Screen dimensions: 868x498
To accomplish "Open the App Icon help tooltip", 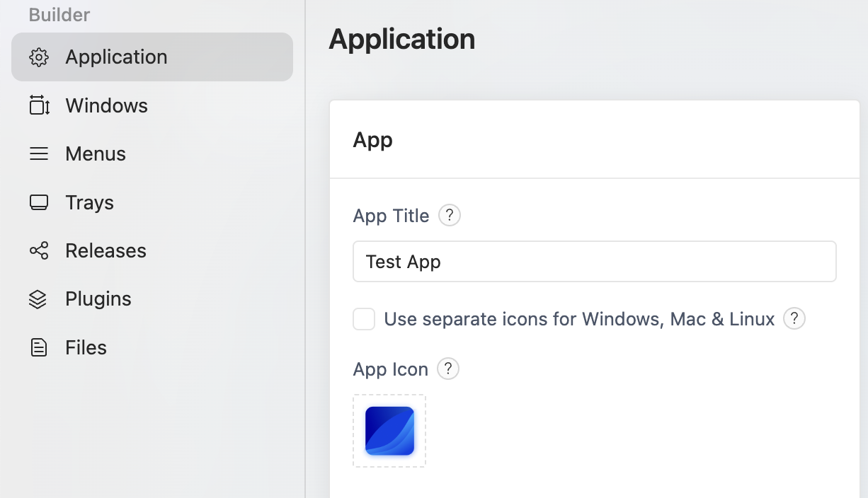I will tap(447, 369).
